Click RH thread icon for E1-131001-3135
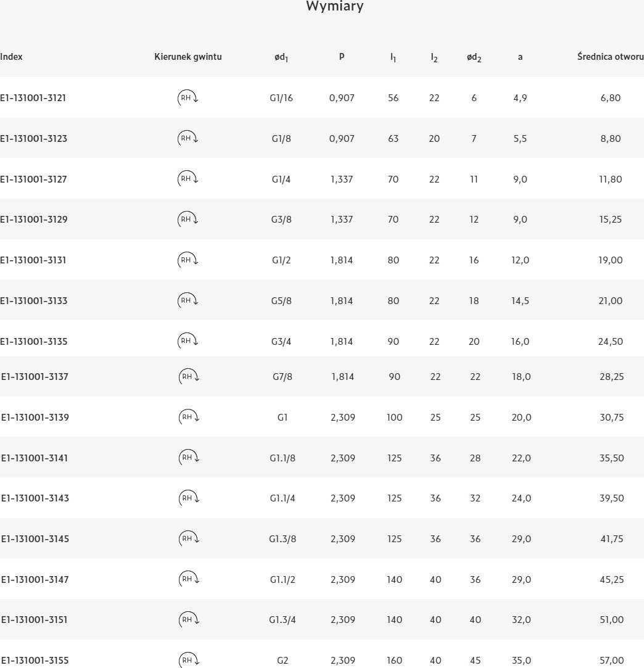The height and width of the screenshot is (668, 644). pyautogui.click(x=188, y=341)
